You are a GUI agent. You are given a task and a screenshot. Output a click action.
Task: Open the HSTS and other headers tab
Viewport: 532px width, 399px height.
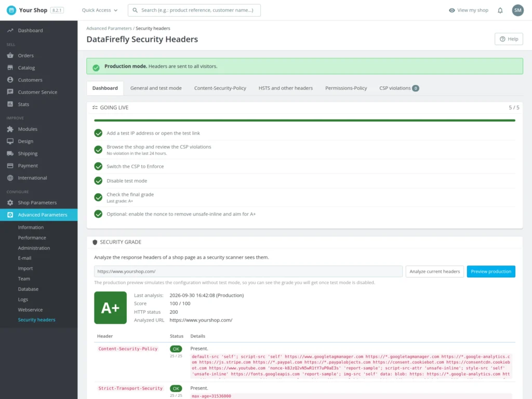coord(286,88)
